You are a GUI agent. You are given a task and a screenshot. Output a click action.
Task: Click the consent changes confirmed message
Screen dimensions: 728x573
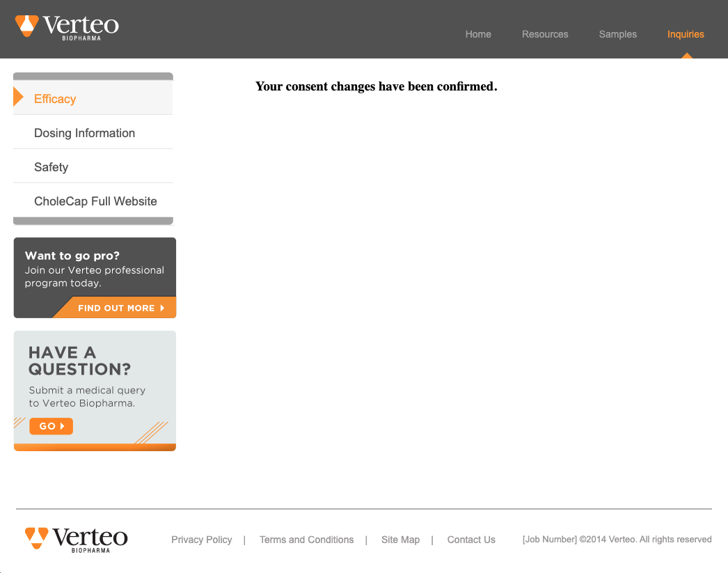[376, 87]
